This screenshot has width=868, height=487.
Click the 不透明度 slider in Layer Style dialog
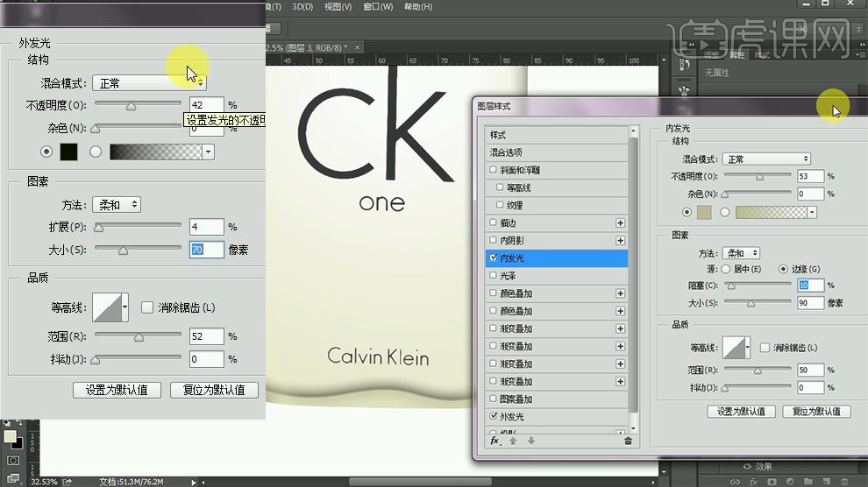pyautogui.click(x=758, y=176)
